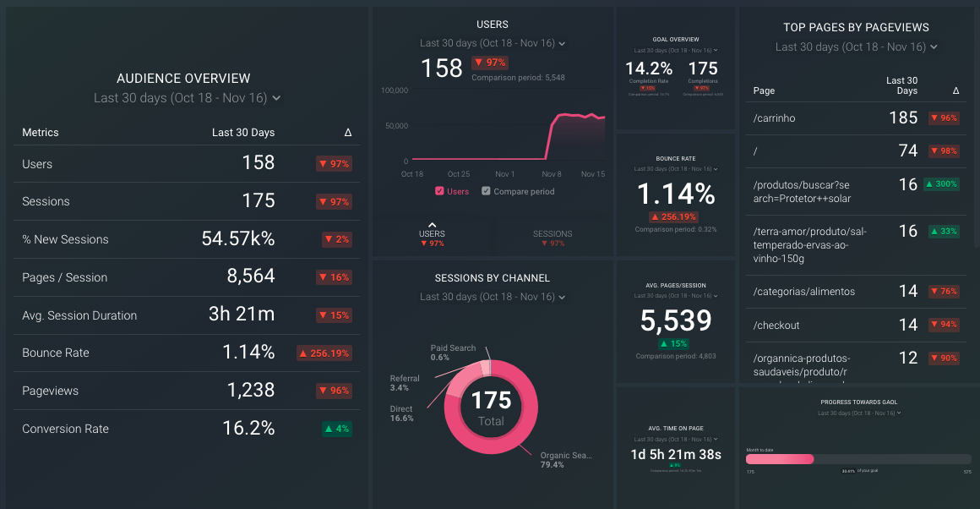Click the 97% decrease badge in Sessions row
The width and height of the screenshot is (980, 509).
tap(334, 201)
